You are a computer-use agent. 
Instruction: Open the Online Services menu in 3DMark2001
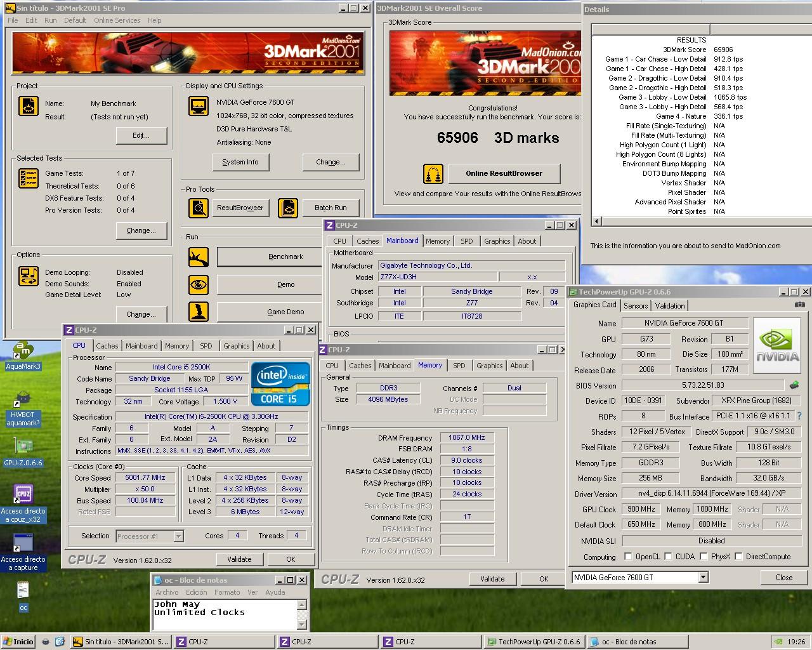point(117,20)
